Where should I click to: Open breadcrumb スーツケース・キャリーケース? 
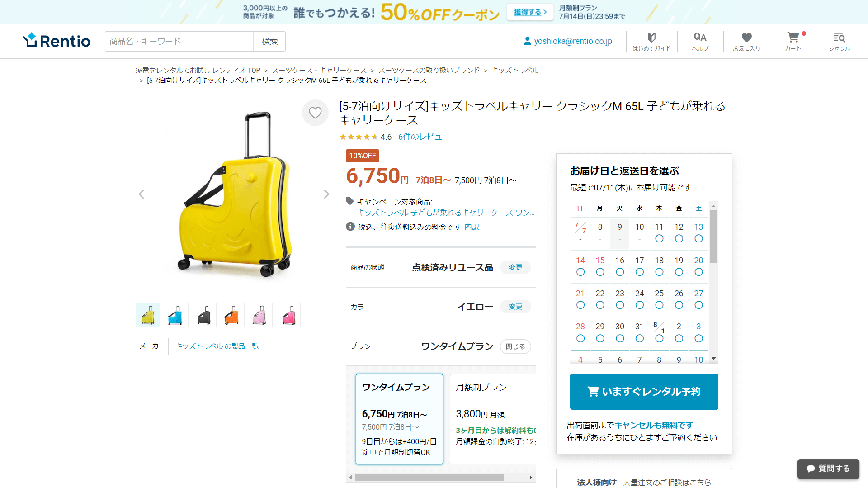319,70
